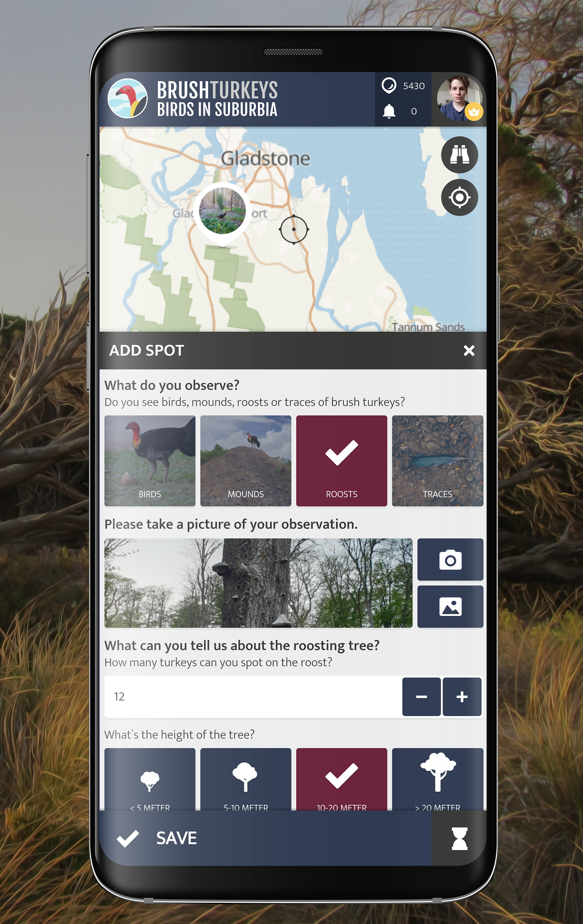Close the Add Spot panel
The height and width of the screenshot is (924, 583).
(469, 350)
